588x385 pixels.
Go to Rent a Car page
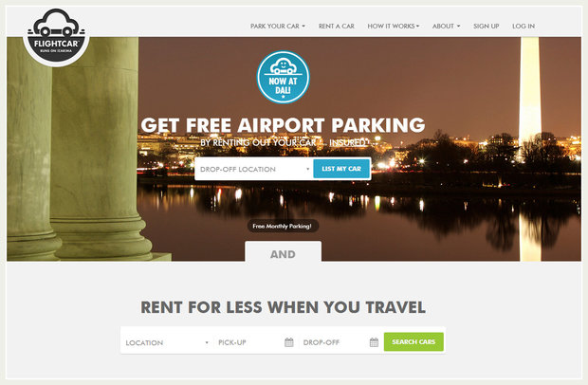click(337, 27)
